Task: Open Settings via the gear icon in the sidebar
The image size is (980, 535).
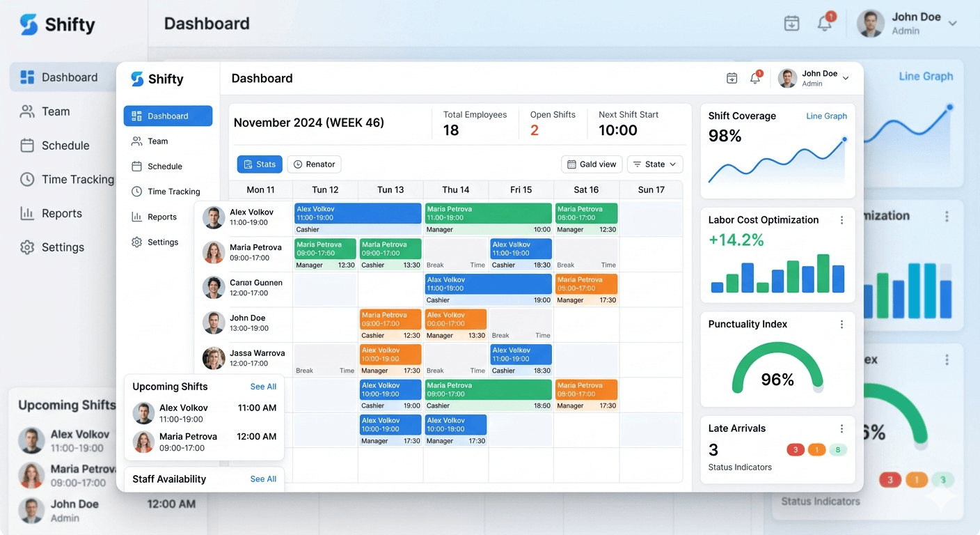Action: pyautogui.click(x=136, y=242)
